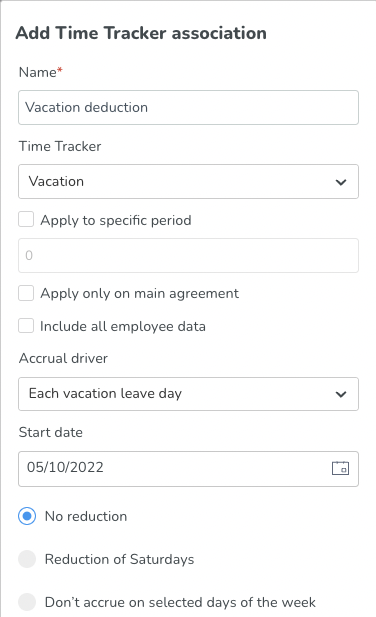
Task: Click the Reduction of Saturdays label text
Action: (x=119, y=559)
